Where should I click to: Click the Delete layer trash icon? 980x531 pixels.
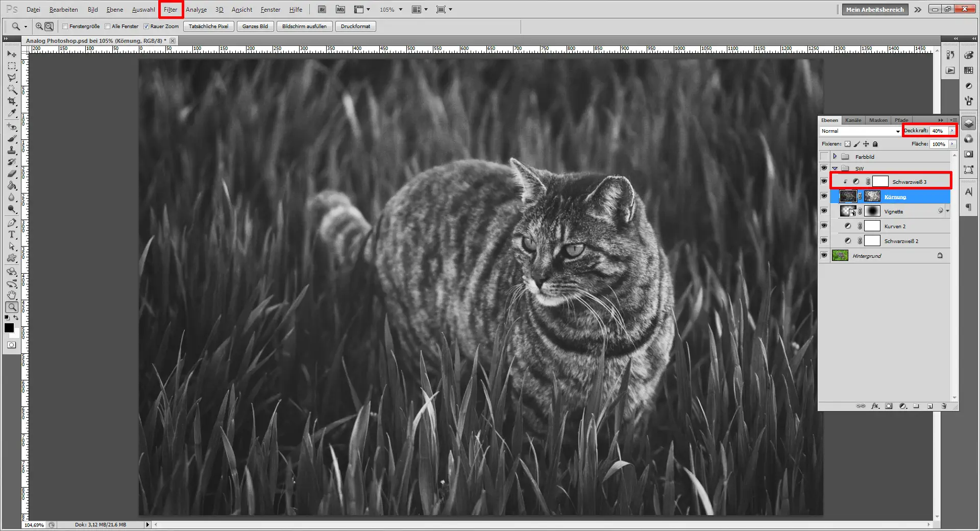tap(945, 406)
